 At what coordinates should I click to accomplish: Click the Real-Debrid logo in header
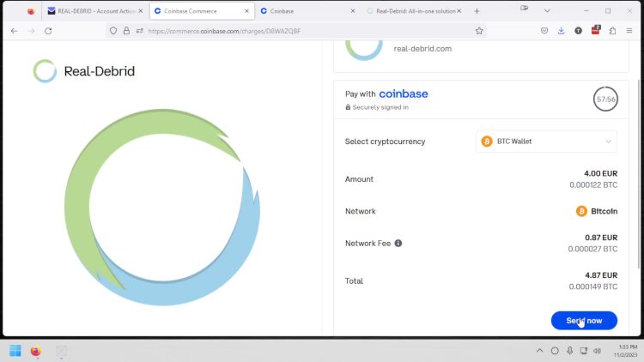(84, 71)
